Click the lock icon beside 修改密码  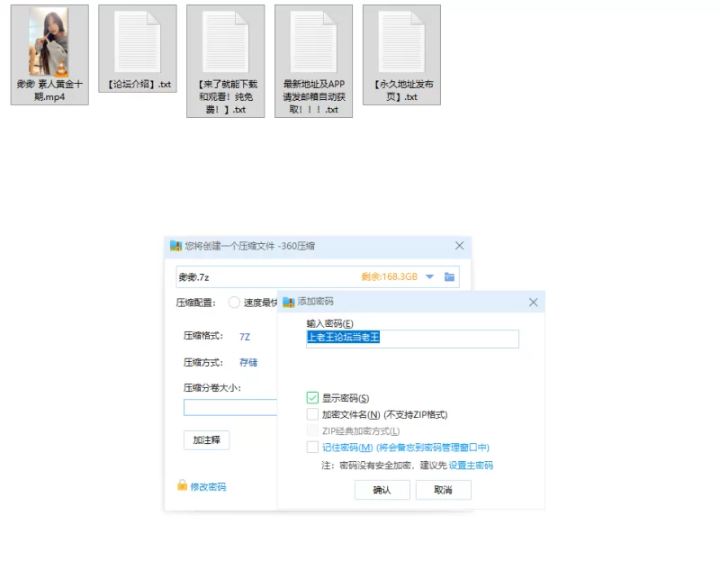[x=183, y=485]
